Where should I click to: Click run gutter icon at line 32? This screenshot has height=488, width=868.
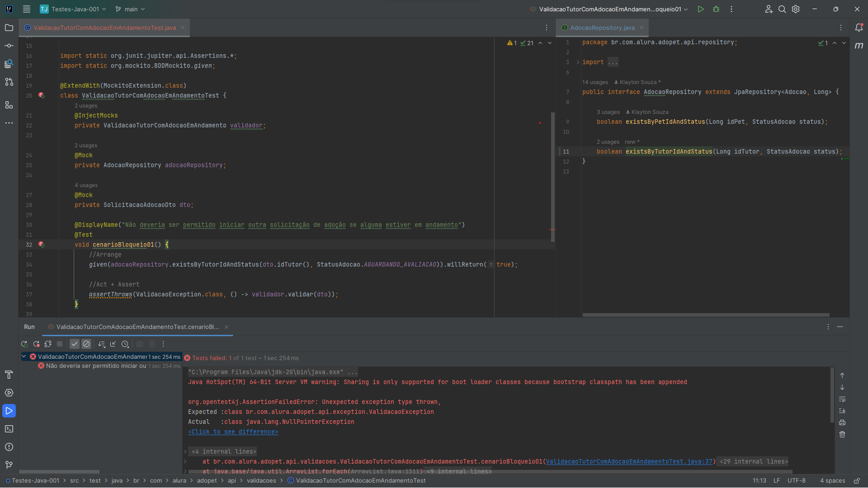tap(41, 245)
